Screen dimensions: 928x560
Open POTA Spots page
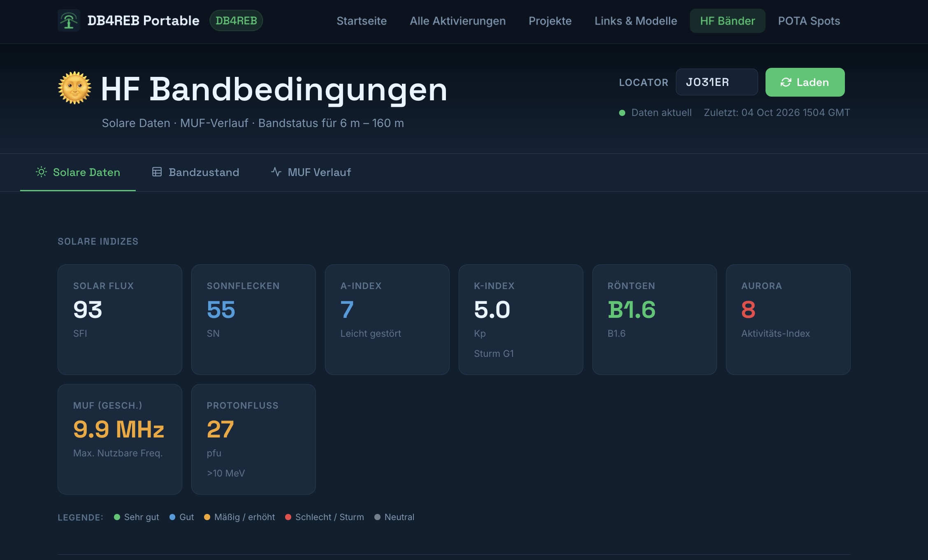[x=809, y=21]
